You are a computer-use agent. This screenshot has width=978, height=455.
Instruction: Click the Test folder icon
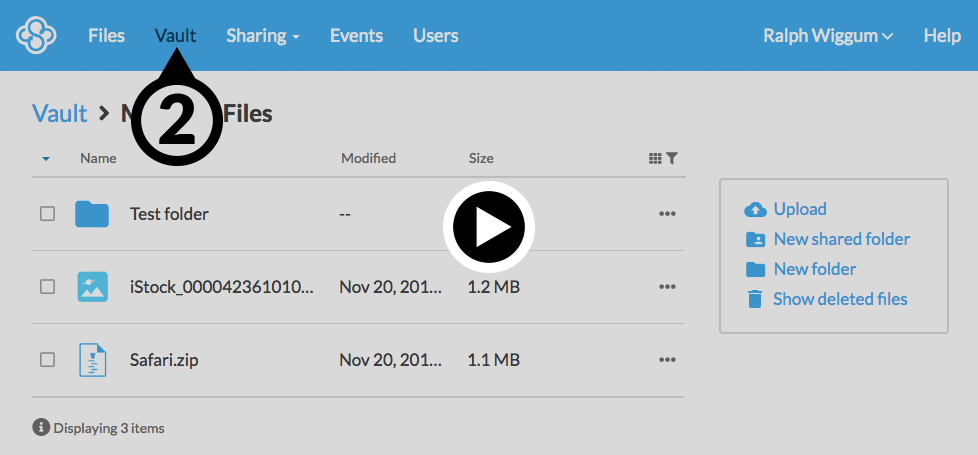pos(92,214)
